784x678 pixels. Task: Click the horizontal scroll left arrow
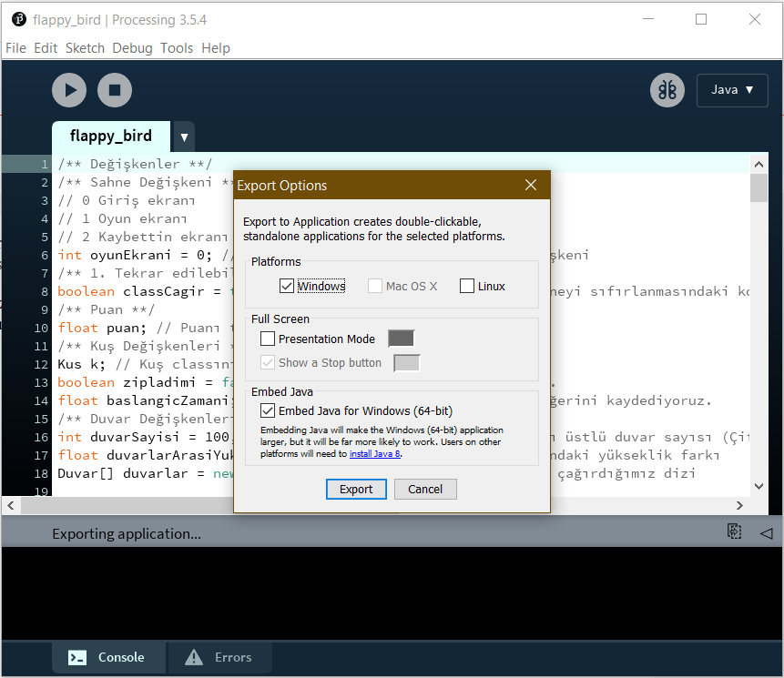11,505
